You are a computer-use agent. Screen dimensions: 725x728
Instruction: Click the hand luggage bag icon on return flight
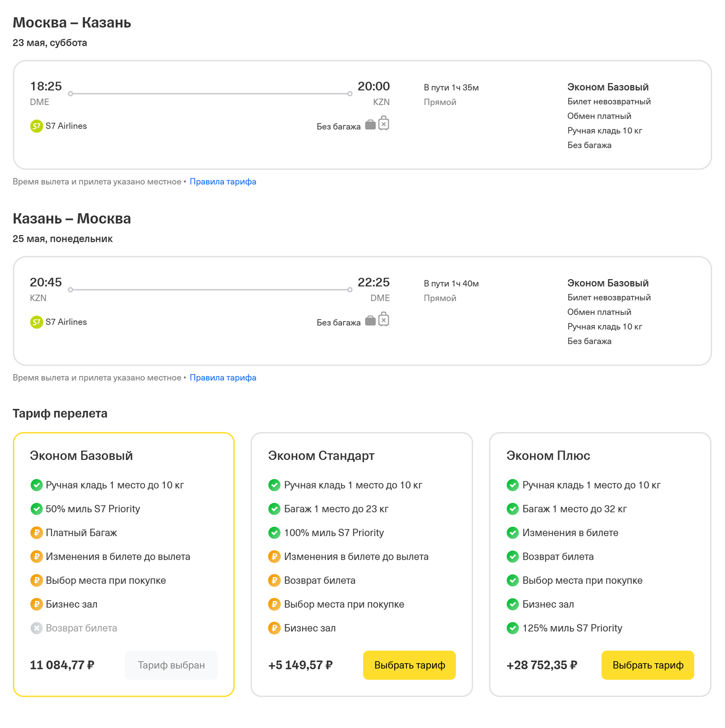tap(370, 321)
